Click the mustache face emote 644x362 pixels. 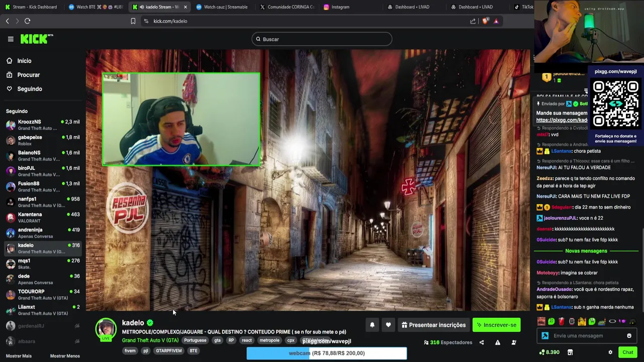[x=541, y=321]
